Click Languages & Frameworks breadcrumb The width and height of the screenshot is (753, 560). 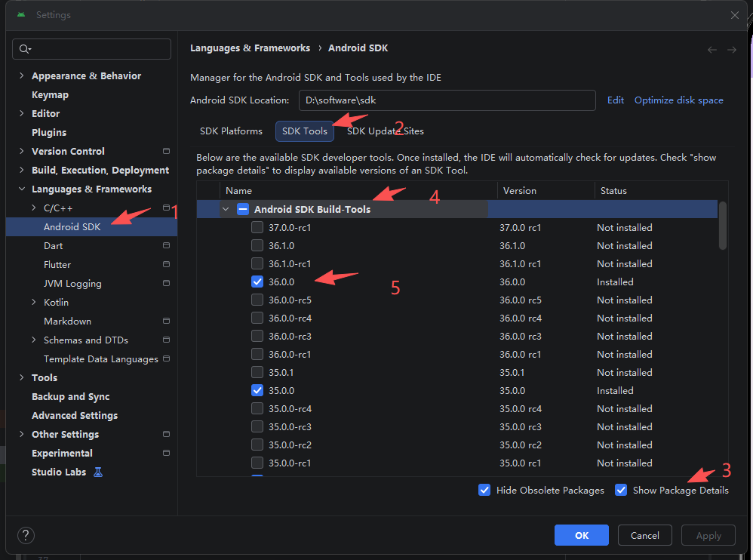pyautogui.click(x=250, y=48)
